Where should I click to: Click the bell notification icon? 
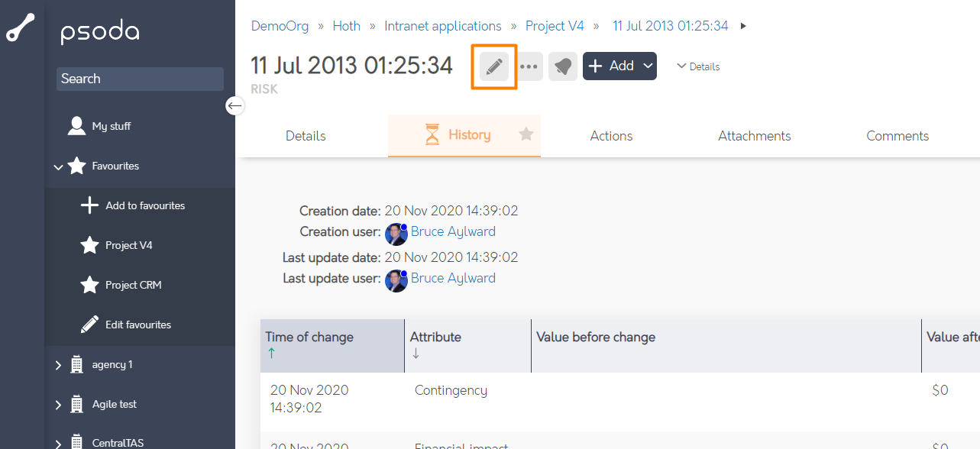pyautogui.click(x=563, y=66)
